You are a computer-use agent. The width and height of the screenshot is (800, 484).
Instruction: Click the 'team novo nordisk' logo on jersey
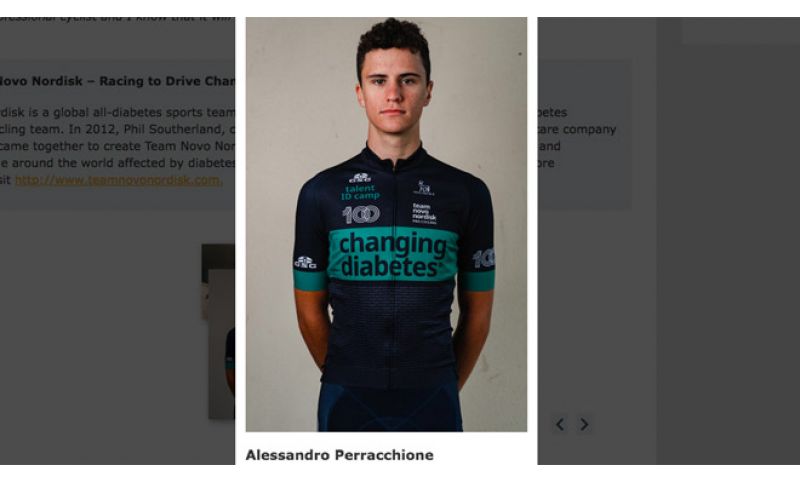[x=424, y=213]
